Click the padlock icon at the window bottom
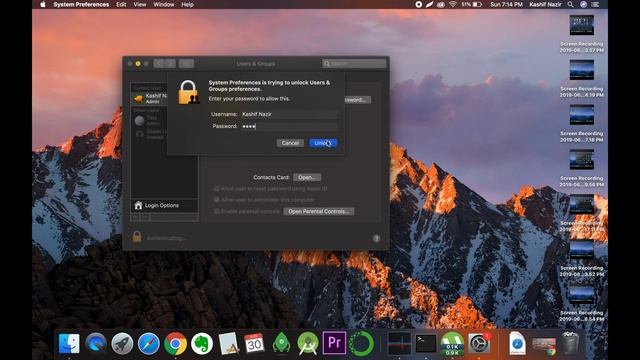 pos(137,237)
